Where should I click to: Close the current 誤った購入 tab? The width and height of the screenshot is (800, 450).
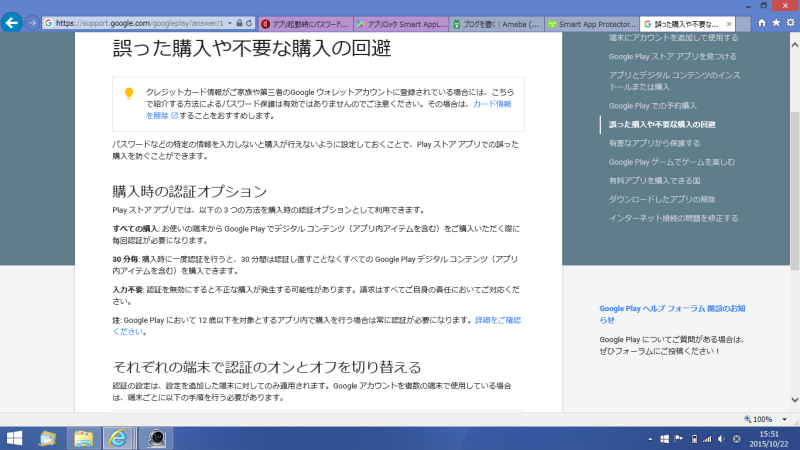tap(729, 24)
